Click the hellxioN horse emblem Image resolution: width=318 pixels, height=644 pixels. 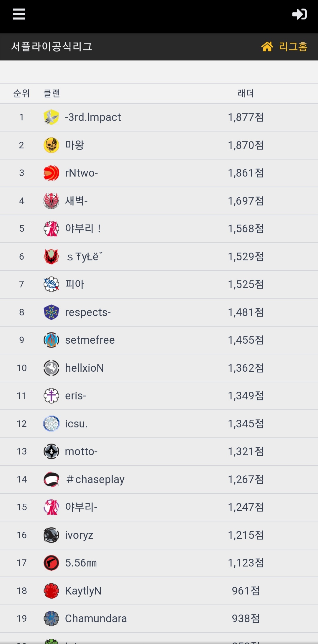[51, 368]
